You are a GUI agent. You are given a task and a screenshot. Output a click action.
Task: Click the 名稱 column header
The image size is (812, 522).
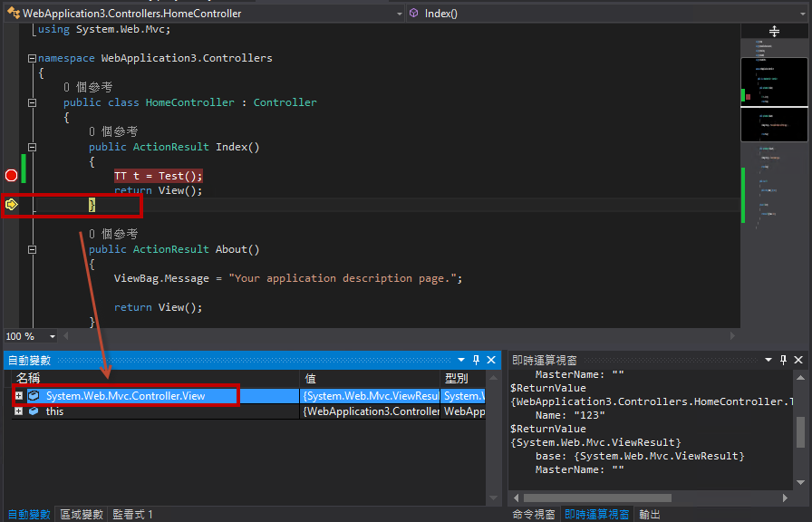click(155, 378)
